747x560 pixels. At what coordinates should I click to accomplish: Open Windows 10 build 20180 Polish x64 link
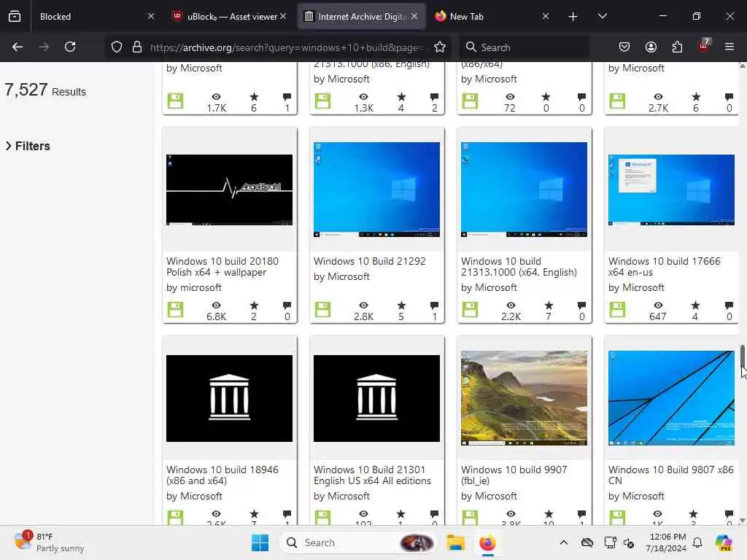(222, 267)
